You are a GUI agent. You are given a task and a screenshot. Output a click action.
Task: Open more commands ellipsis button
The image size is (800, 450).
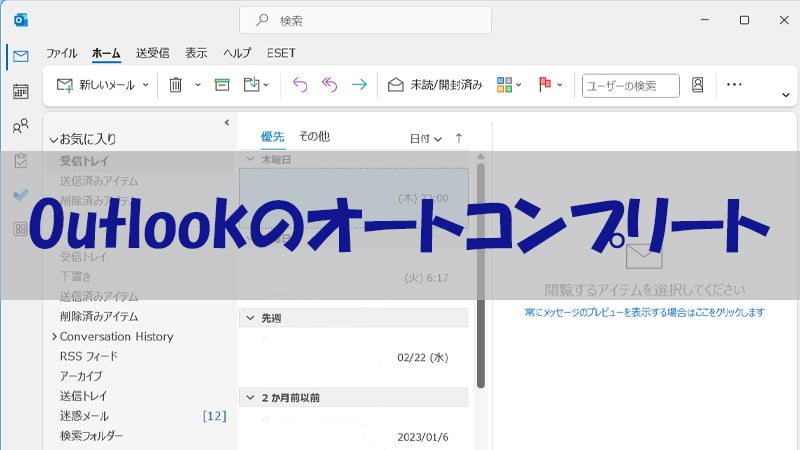734,85
